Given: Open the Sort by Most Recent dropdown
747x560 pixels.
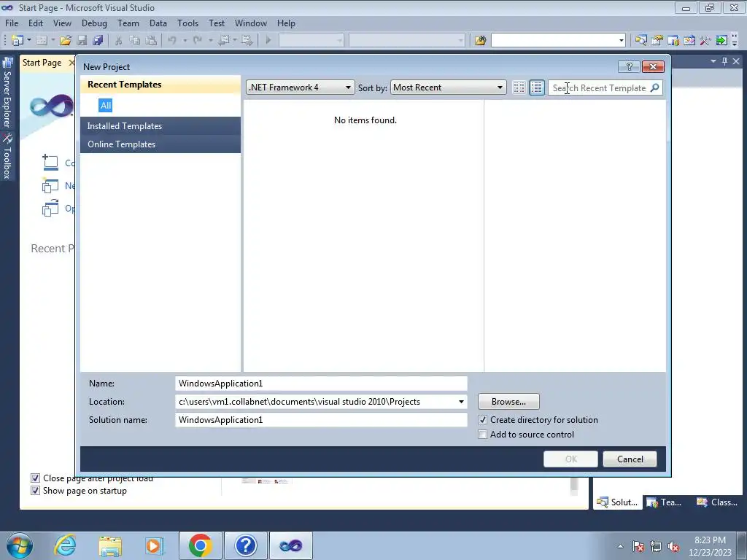Looking at the screenshot, I should point(448,87).
